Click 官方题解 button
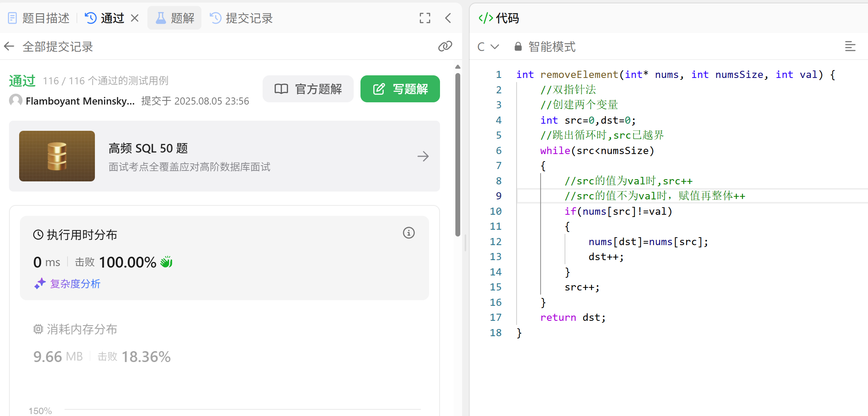 [308, 89]
